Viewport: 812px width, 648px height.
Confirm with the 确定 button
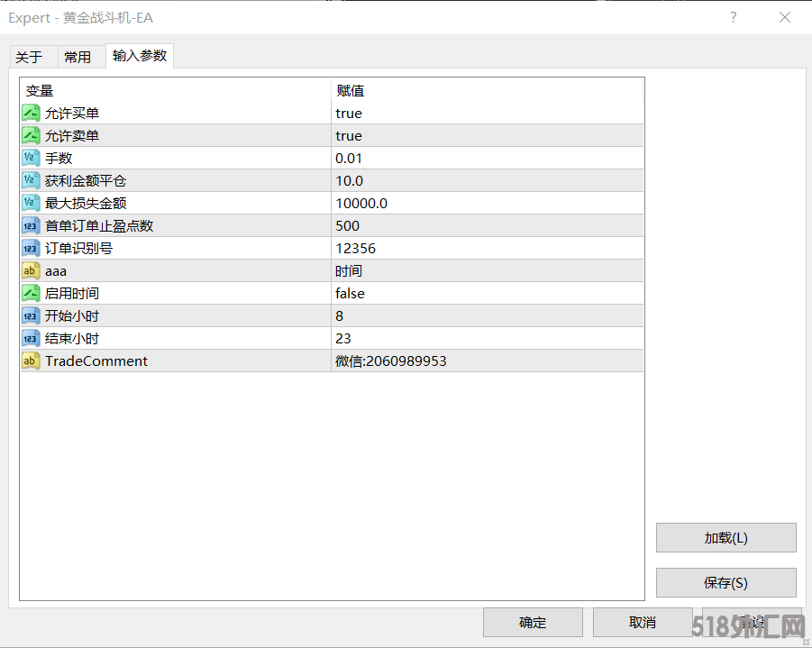click(533, 622)
